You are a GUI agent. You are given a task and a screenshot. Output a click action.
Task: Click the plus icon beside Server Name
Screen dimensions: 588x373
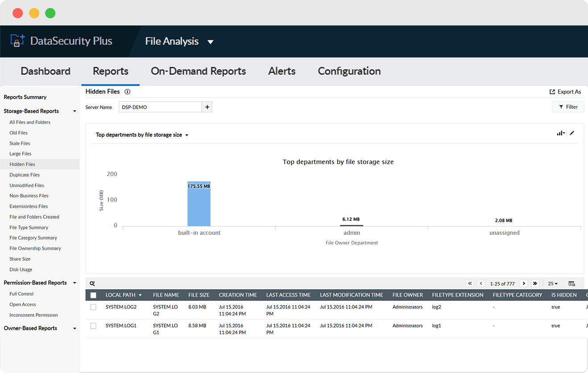coord(207,107)
